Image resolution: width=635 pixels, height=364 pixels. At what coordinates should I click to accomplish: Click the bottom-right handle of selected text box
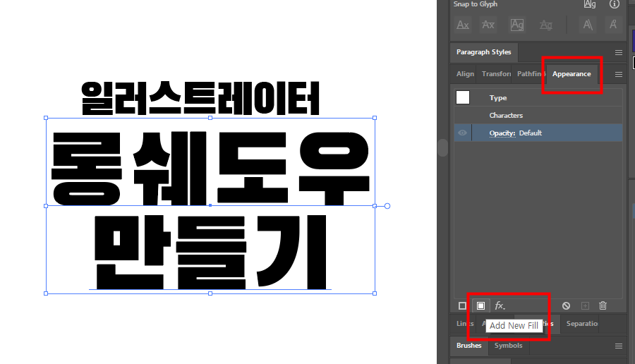[x=375, y=293]
